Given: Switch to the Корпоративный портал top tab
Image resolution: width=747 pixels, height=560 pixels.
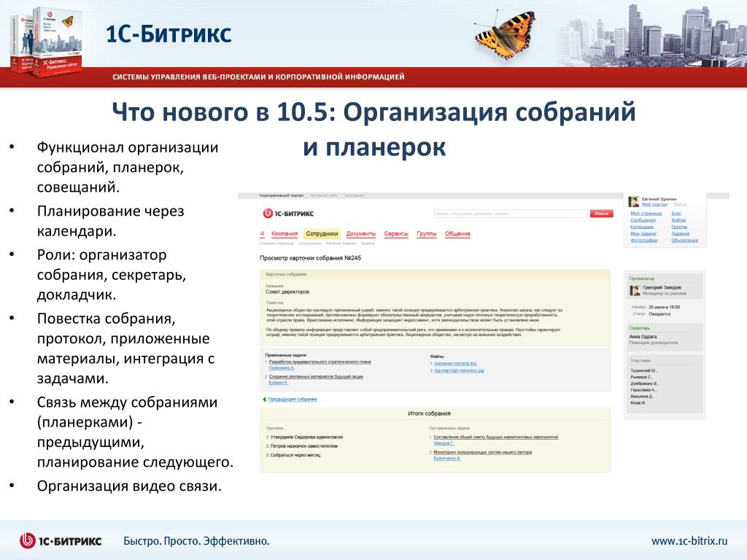Looking at the screenshot, I should 281,195.
